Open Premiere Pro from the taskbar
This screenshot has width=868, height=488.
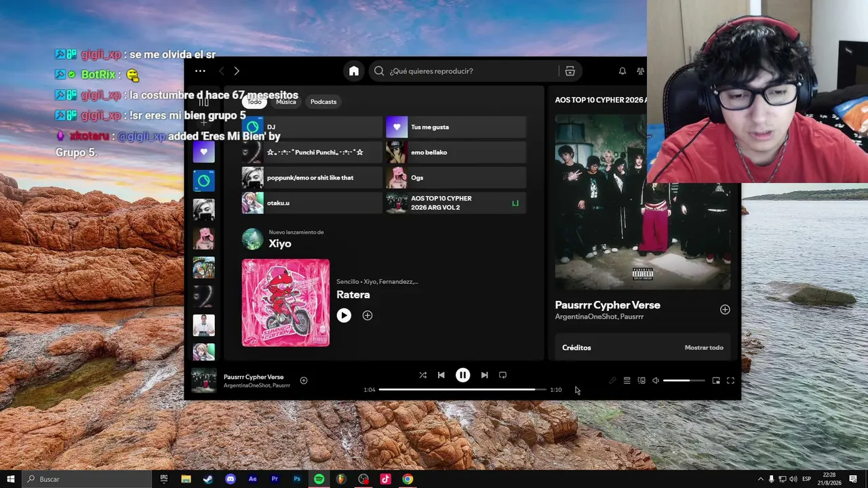coord(275,479)
